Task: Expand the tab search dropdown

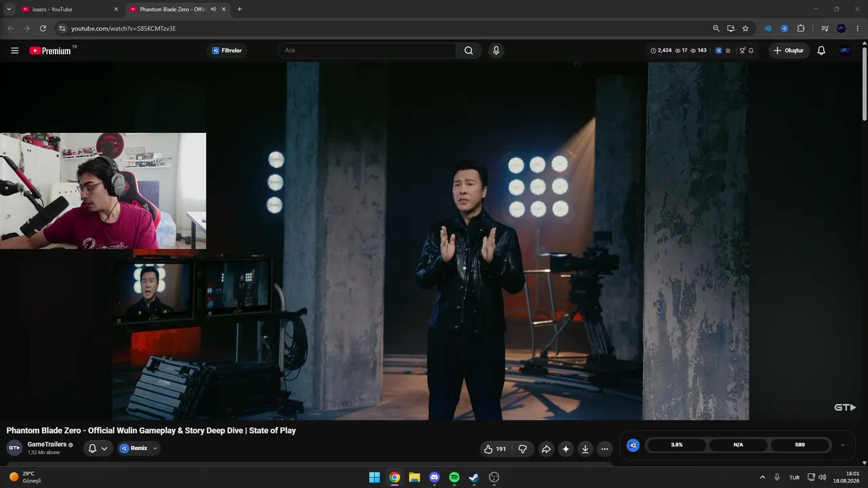Action: (x=9, y=9)
